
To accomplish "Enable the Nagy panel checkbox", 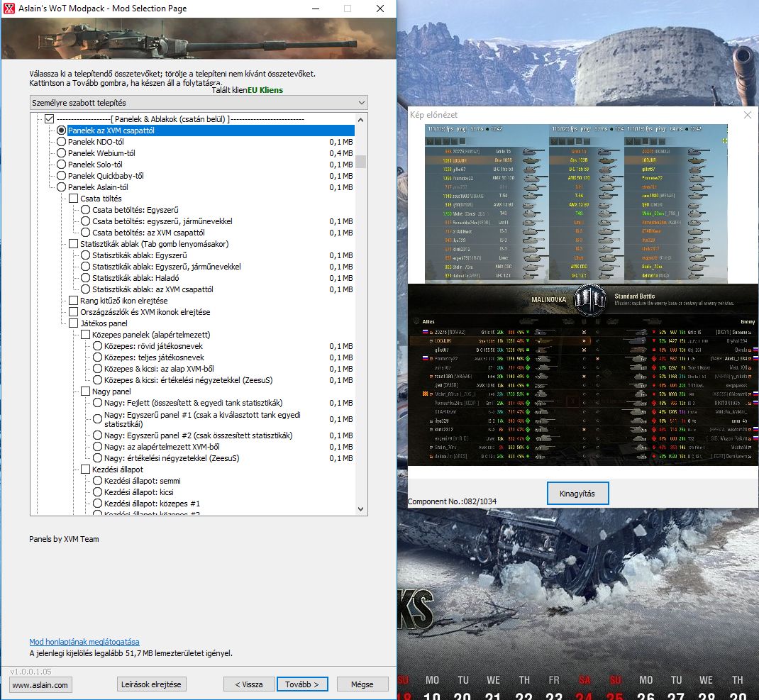I will (86, 391).
